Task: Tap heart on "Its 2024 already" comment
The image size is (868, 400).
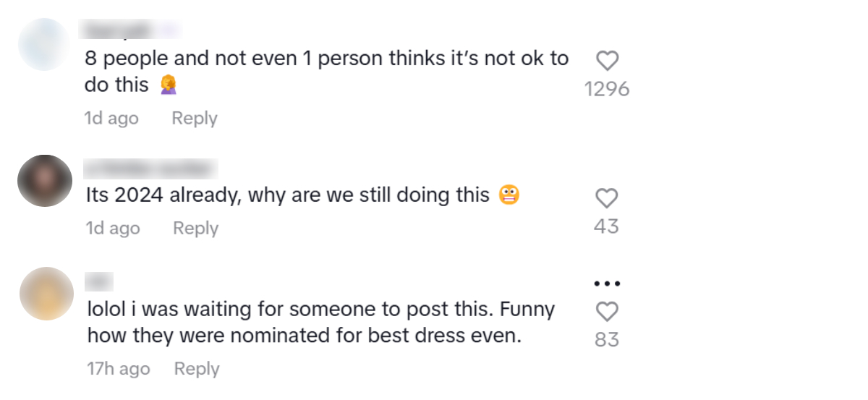Action: coord(607,198)
